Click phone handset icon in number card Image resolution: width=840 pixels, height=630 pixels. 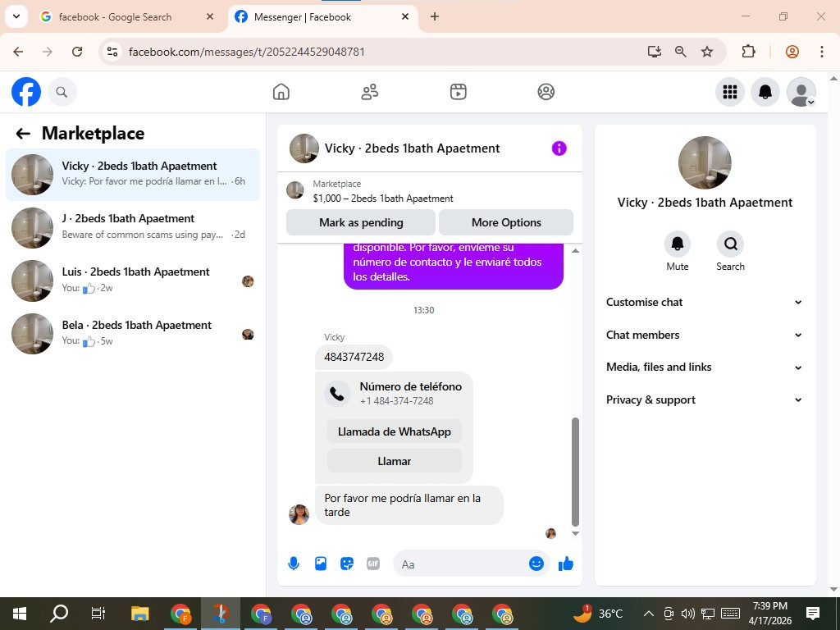[337, 394]
